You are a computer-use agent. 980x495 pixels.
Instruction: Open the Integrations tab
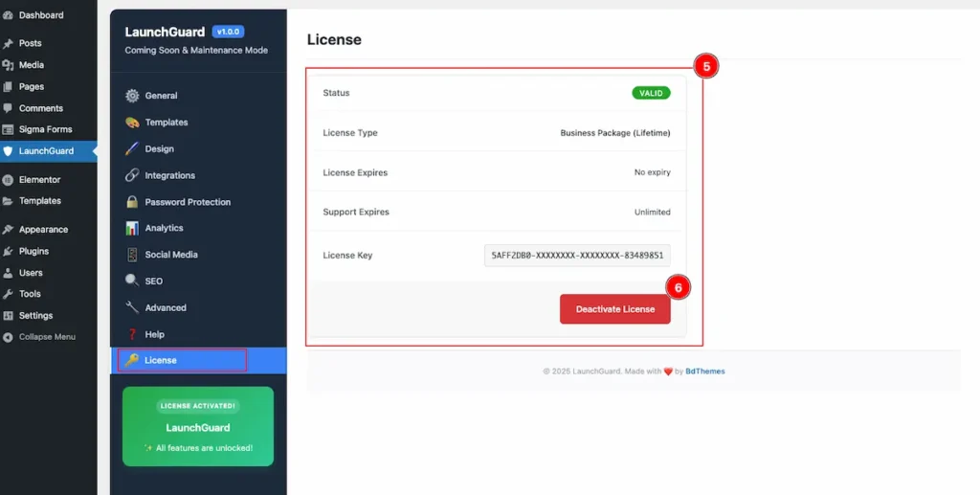coord(198,175)
